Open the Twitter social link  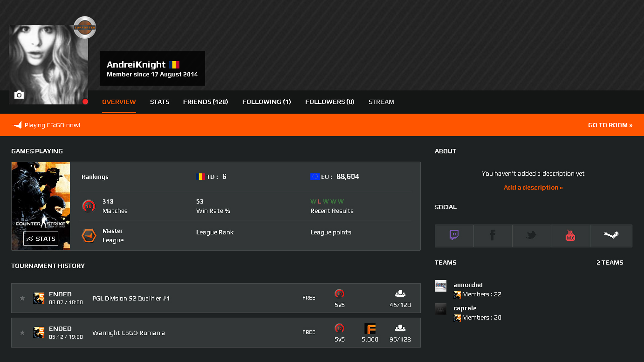531,236
